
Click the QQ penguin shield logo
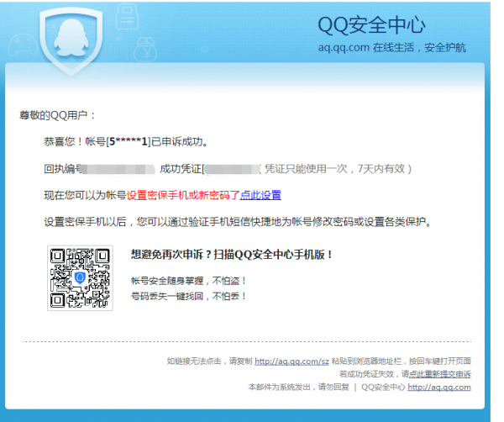71,41
